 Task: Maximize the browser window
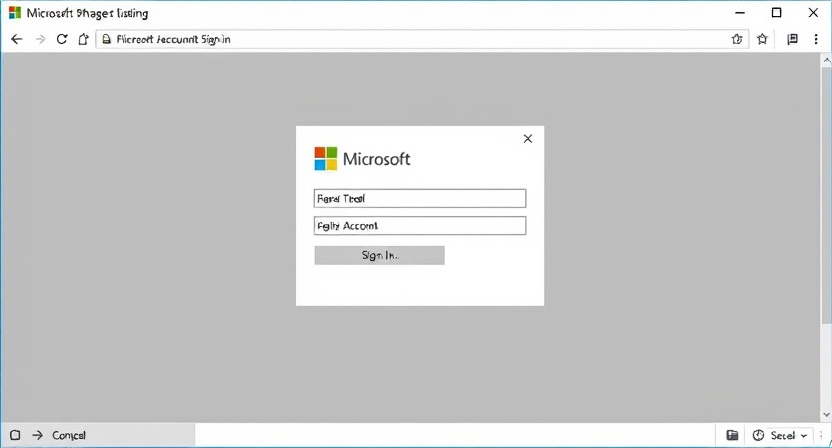tap(776, 13)
